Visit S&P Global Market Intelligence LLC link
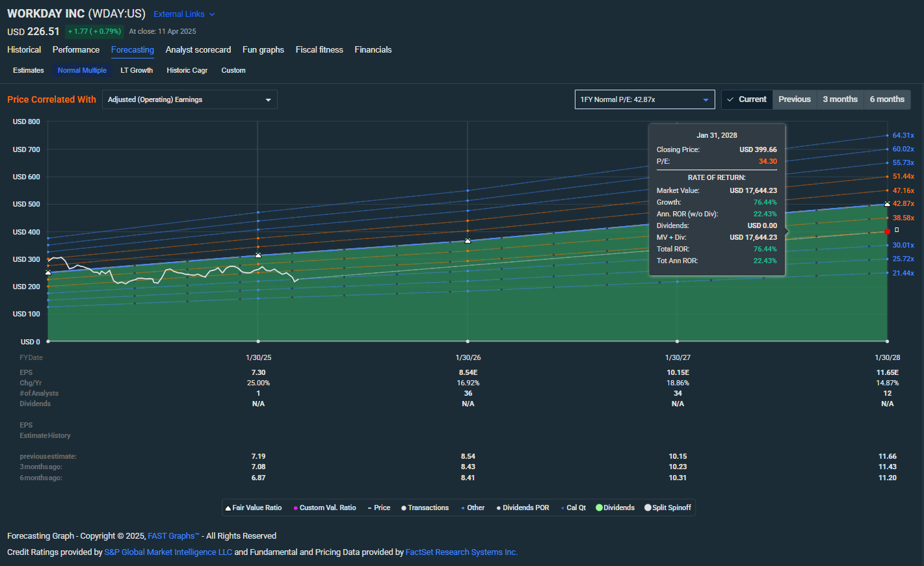This screenshot has width=924, height=566. point(168,552)
